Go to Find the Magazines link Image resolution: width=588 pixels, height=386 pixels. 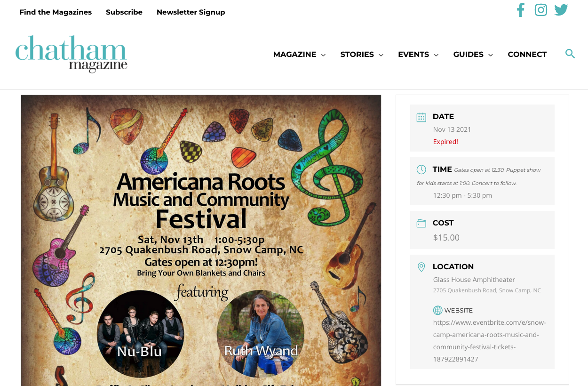pos(56,12)
